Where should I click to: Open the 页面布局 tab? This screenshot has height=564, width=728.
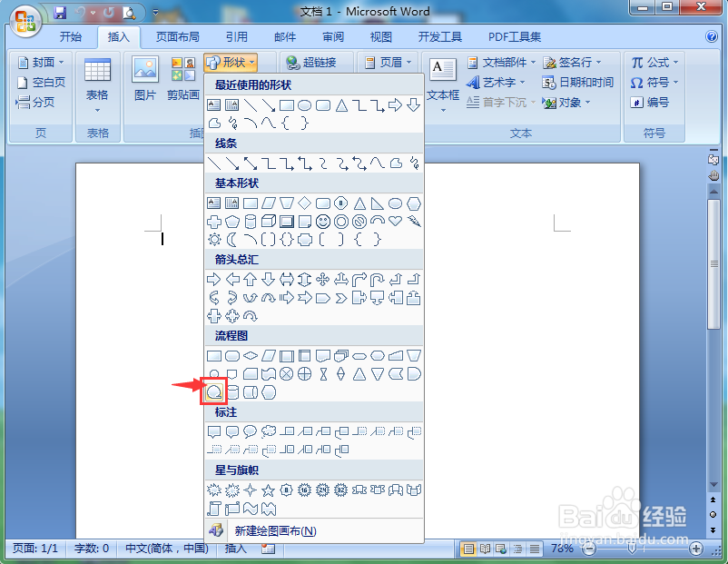coord(177,36)
